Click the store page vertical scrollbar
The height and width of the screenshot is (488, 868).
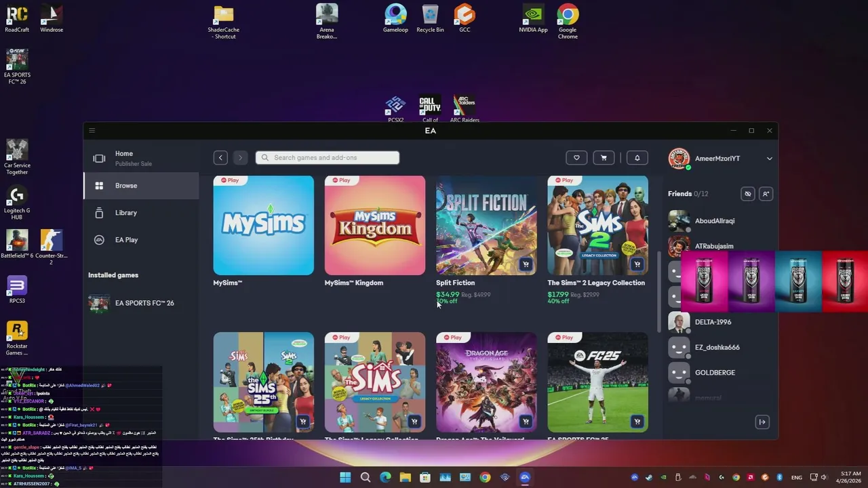(659, 292)
